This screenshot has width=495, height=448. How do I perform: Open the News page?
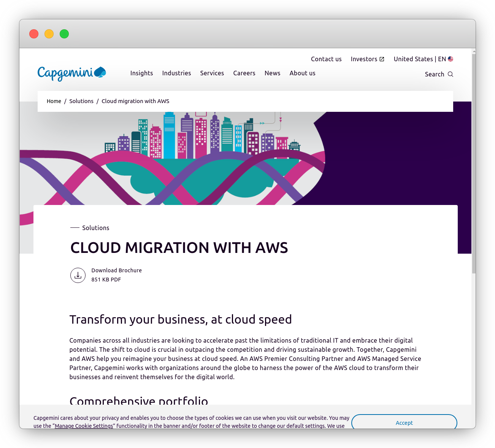pos(272,73)
